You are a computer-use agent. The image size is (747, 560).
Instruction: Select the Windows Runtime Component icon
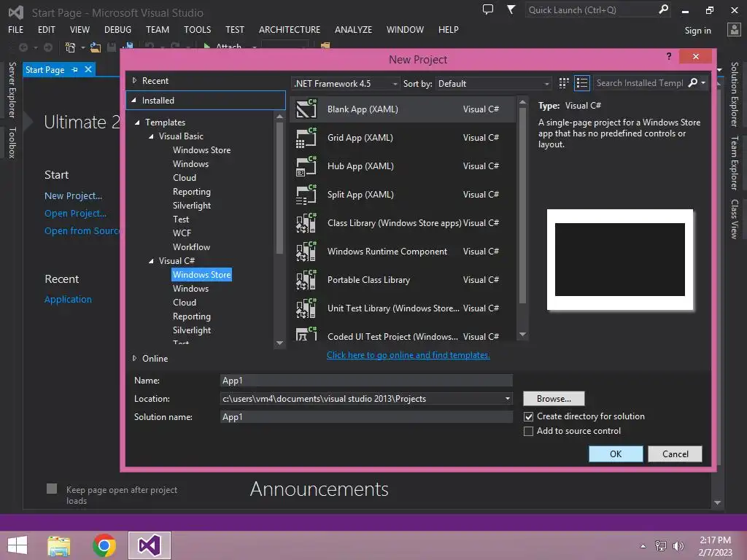(306, 252)
